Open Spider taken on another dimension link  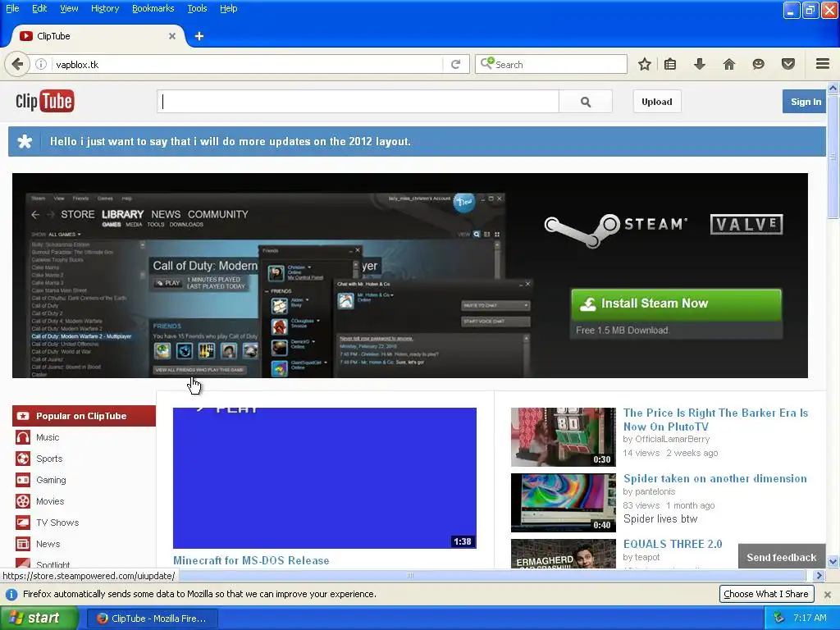coord(714,479)
